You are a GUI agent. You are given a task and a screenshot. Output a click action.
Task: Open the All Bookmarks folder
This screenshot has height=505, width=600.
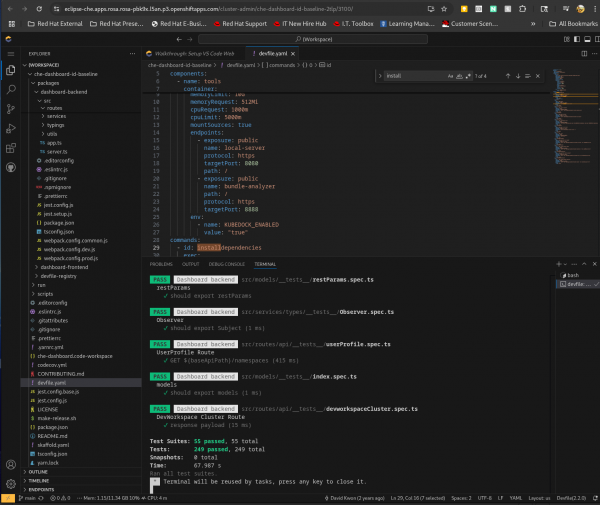[x=573, y=24]
